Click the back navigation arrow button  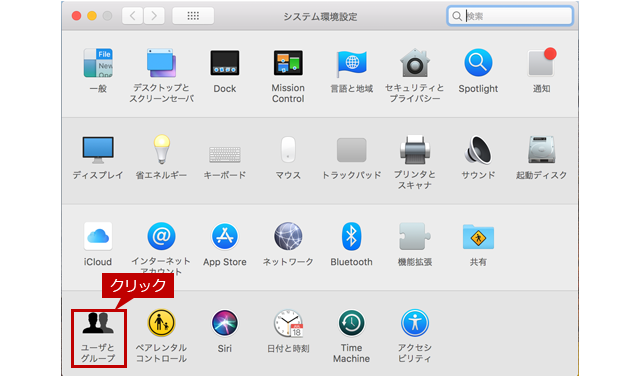pos(133,16)
